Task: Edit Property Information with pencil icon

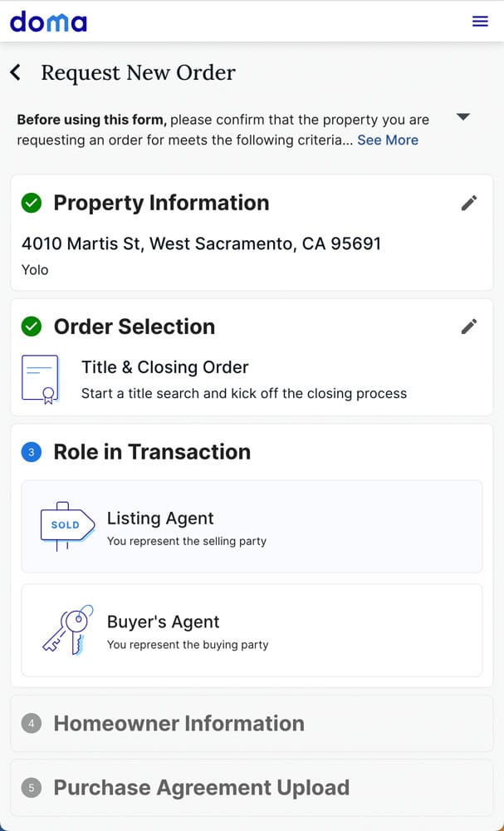Action: pyautogui.click(x=469, y=203)
